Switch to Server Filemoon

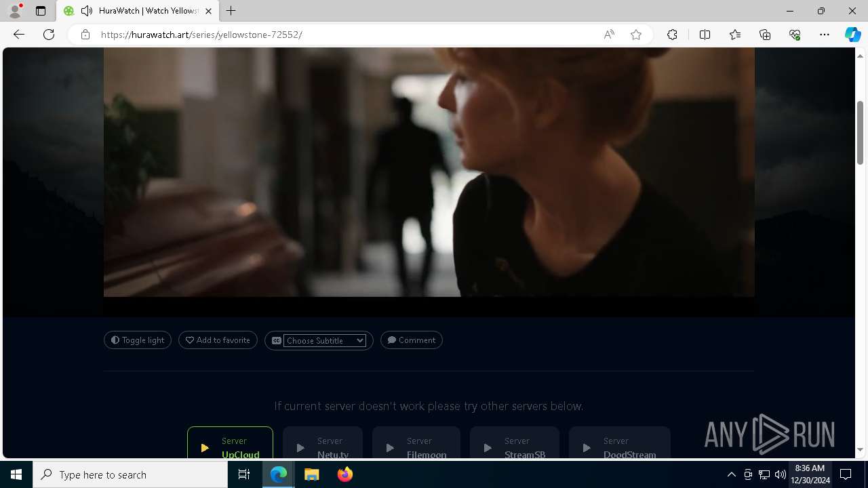pyautogui.click(x=416, y=443)
